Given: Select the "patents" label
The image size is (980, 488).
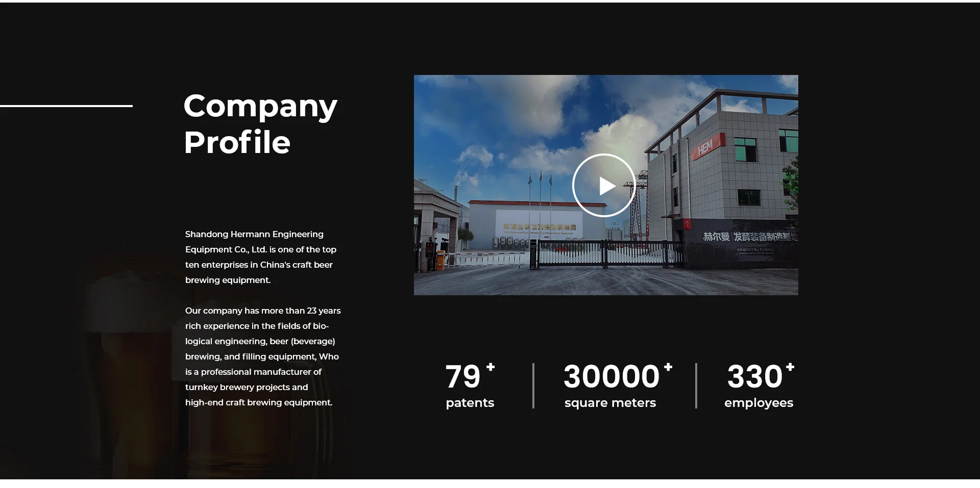Looking at the screenshot, I should click(470, 403).
